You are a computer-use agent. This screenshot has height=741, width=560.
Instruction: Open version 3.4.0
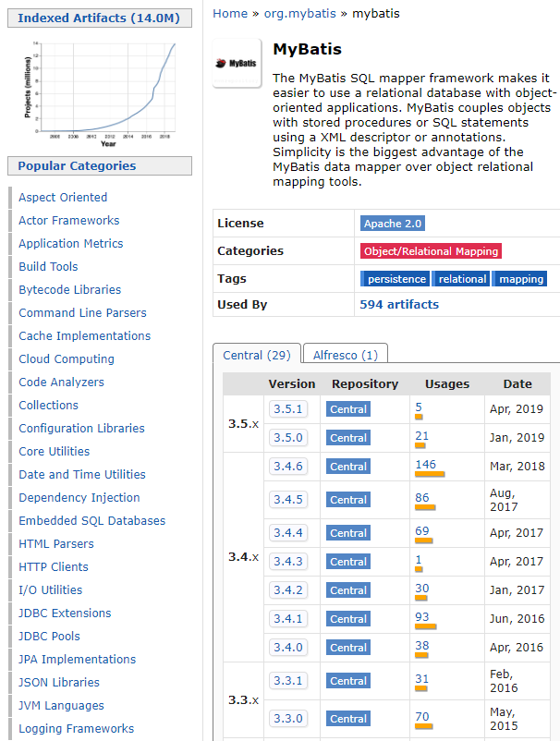pos(287,647)
